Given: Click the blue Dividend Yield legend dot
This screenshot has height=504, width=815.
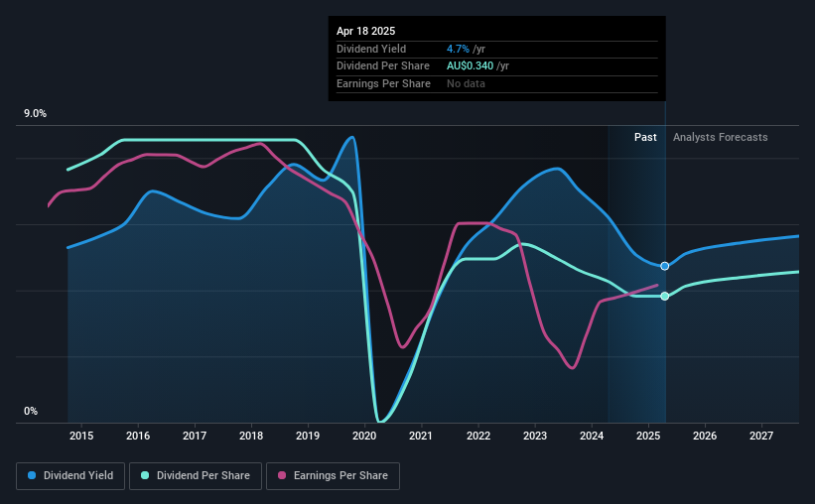Looking at the screenshot, I should [x=32, y=475].
